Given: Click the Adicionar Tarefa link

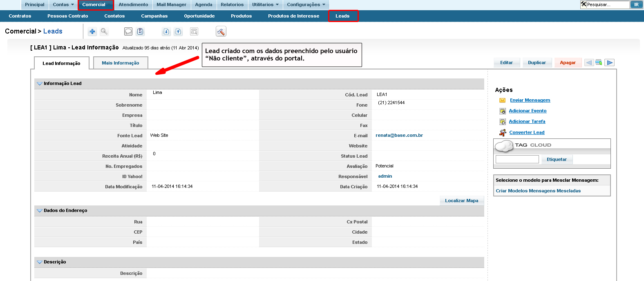Looking at the screenshot, I should tap(527, 121).
